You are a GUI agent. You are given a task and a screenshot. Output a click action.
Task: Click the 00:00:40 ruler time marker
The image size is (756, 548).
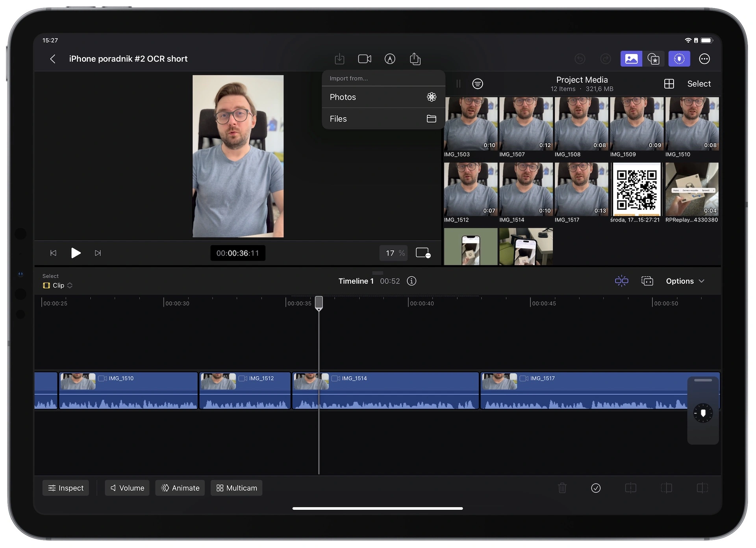pos(422,303)
